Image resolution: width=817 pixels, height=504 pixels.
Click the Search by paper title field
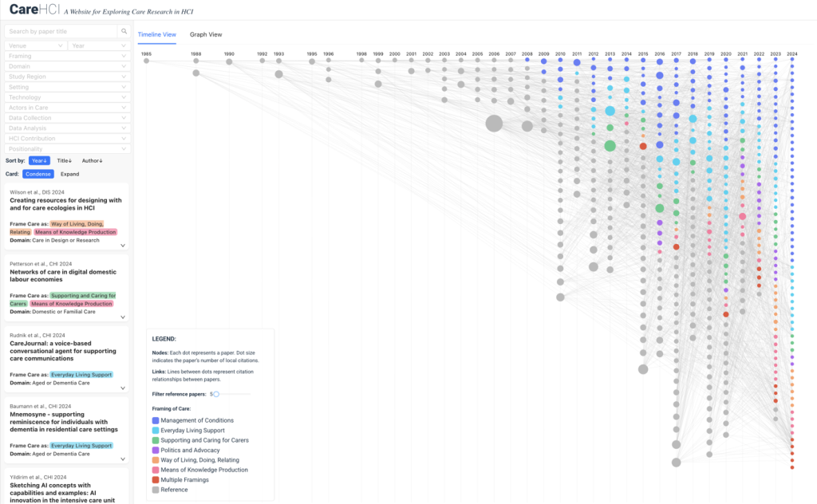click(x=61, y=31)
